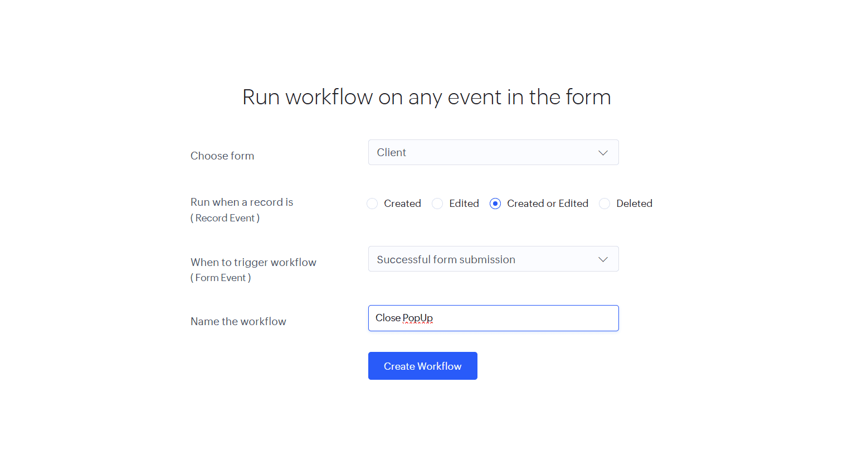
Task: Click the Run workflow on any event heading
Action: coord(427,97)
